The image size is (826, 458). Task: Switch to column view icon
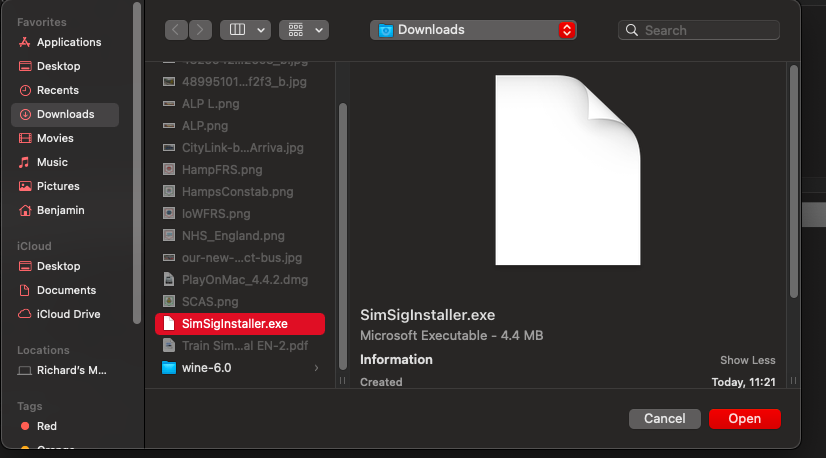pyautogui.click(x=237, y=30)
